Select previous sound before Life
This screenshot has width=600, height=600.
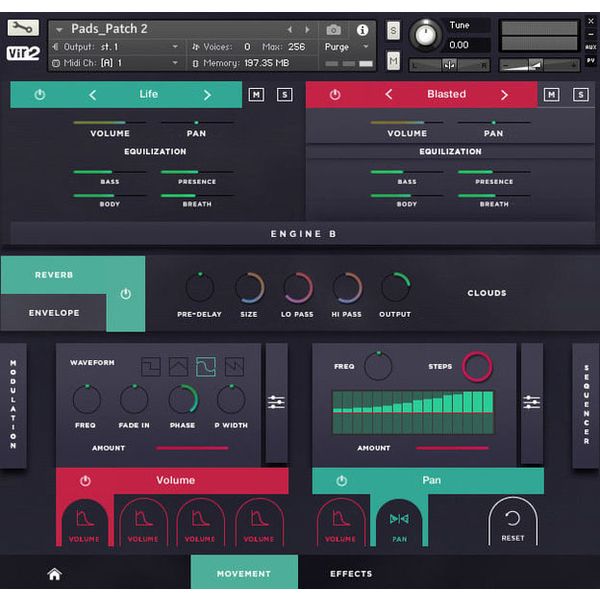click(x=93, y=95)
